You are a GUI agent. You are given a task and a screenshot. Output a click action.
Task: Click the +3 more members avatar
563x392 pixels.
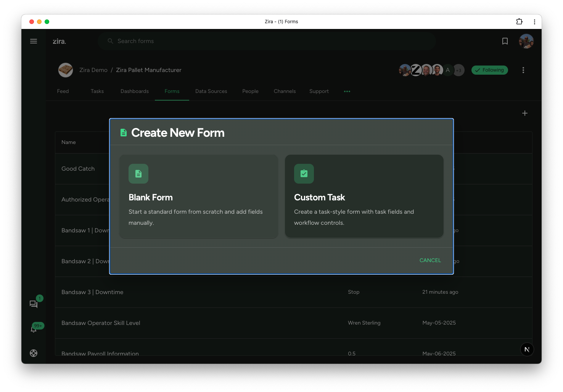(x=458, y=70)
